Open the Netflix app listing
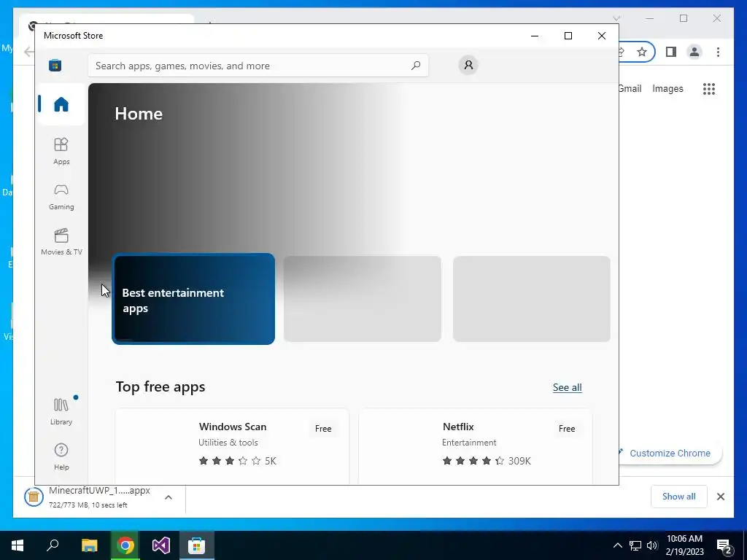 coord(476,446)
